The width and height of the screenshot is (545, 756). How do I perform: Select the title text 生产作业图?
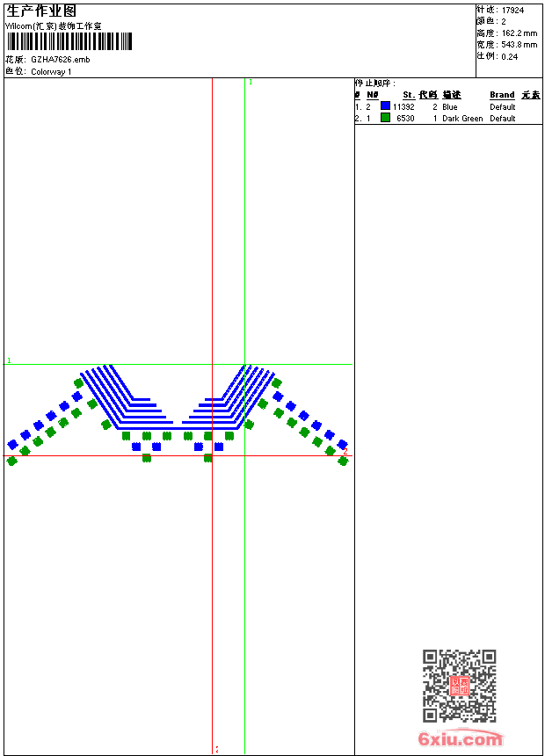tap(41, 11)
